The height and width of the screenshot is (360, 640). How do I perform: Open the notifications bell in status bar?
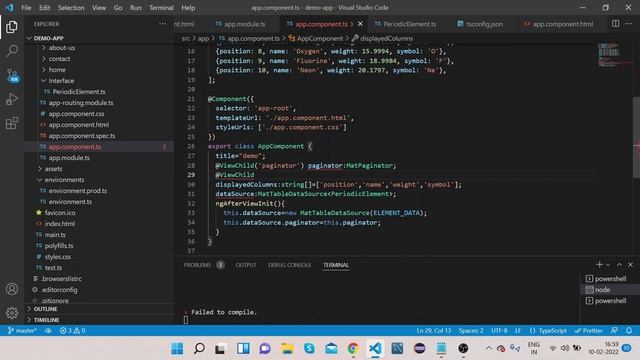coord(629,330)
